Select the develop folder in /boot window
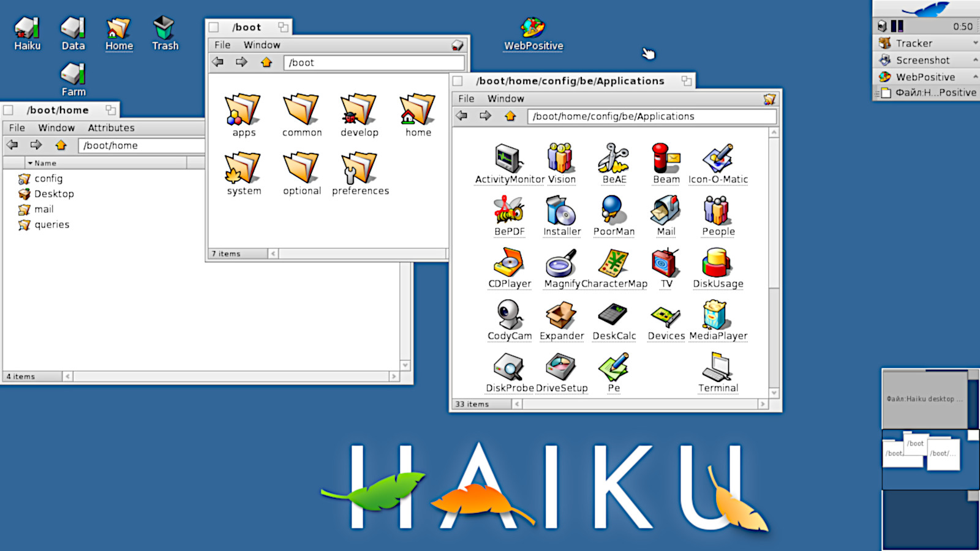The height and width of the screenshot is (551, 980). [x=360, y=110]
